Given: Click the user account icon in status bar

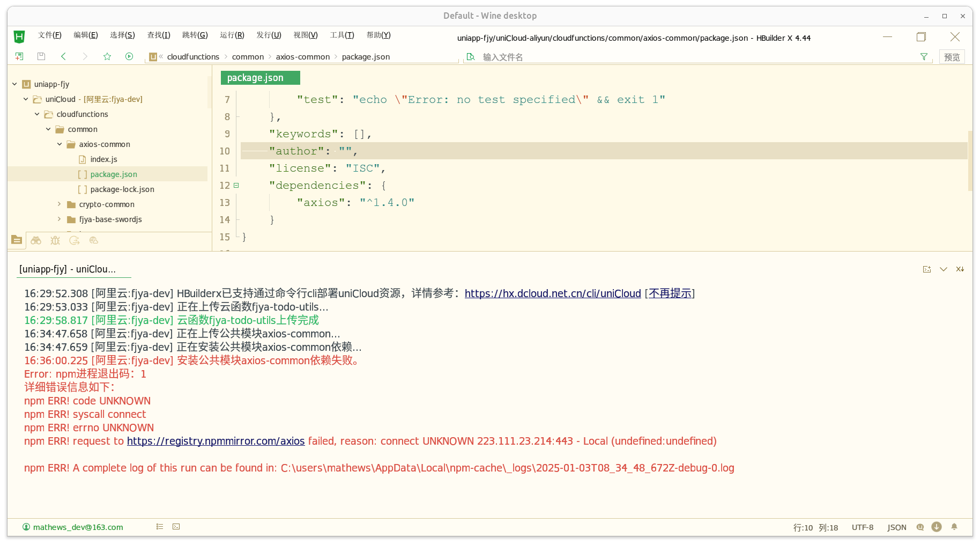Looking at the screenshot, I should click(x=26, y=527).
